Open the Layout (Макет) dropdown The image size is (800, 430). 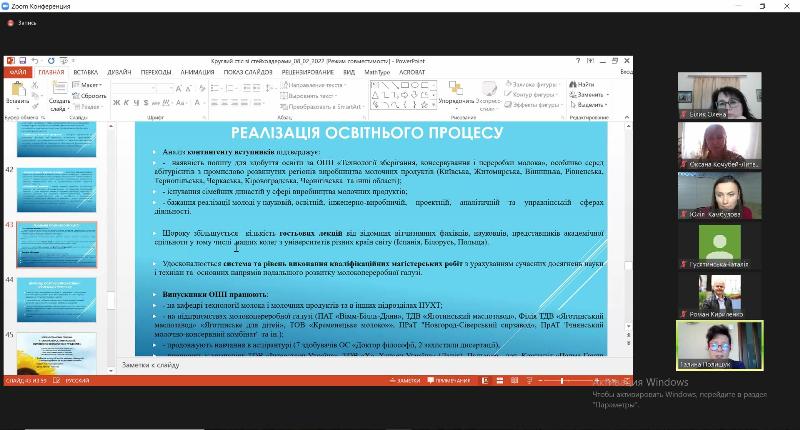click(87, 85)
